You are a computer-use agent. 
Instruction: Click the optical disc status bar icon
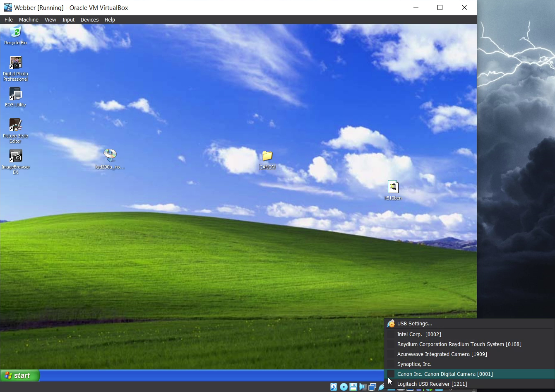[x=344, y=387]
